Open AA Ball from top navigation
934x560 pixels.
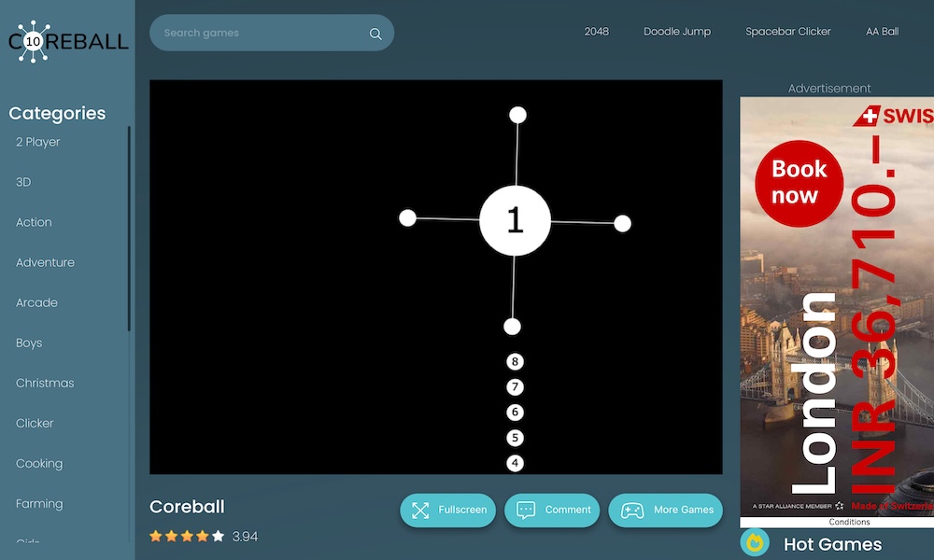[882, 32]
